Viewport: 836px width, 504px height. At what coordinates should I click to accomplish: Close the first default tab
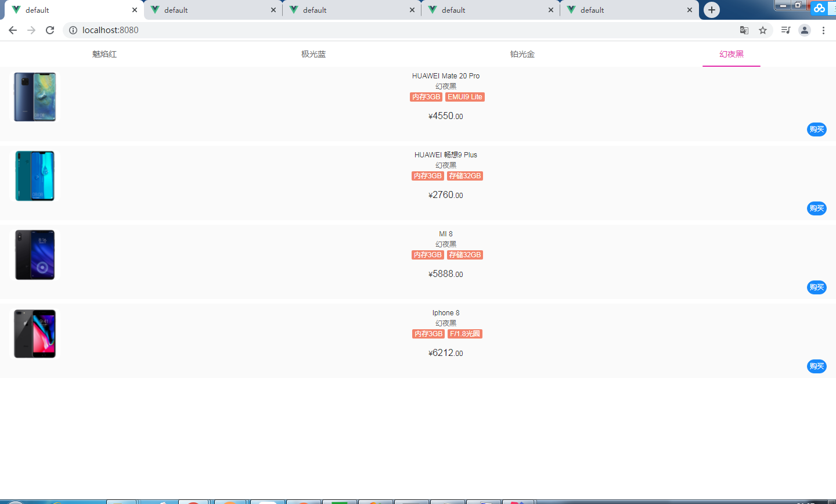(135, 10)
